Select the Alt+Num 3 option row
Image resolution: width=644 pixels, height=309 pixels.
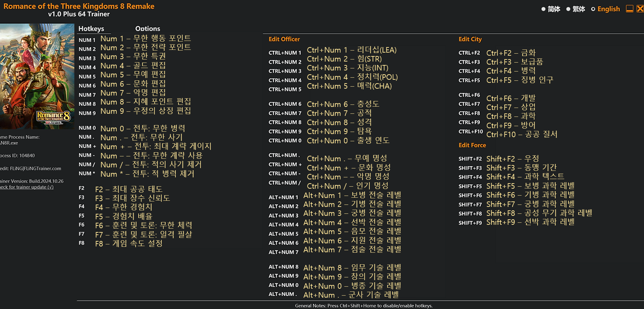pyautogui.click(x=352, y=213)
